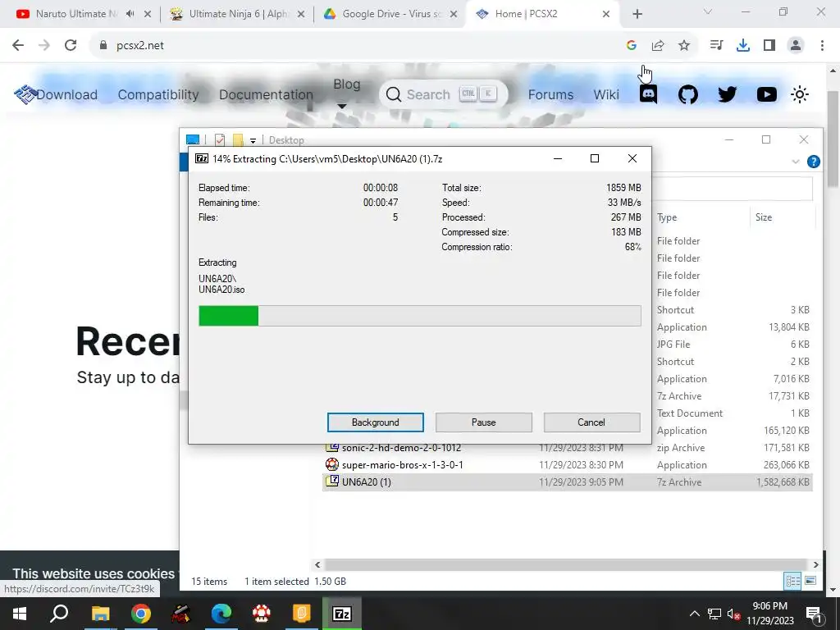Screen dimensions: 840x630
Task: Sort files by Type column header
Action: coord(667,217)
